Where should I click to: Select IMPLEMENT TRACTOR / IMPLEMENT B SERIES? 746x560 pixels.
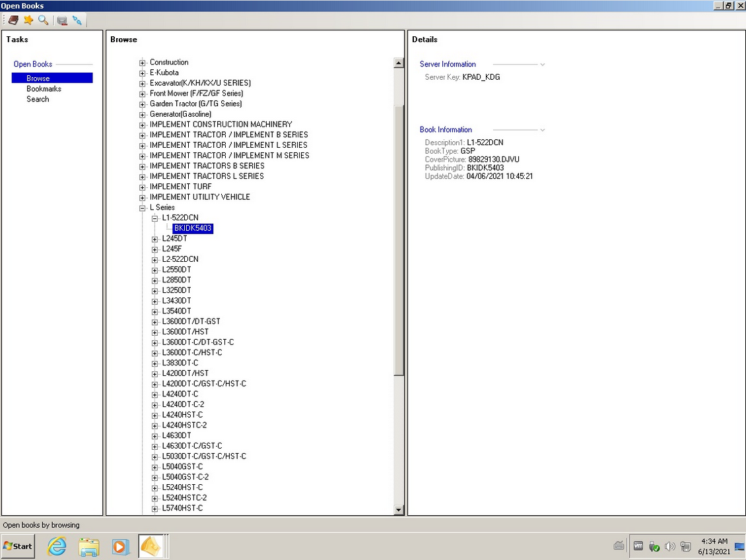point(229,135)
